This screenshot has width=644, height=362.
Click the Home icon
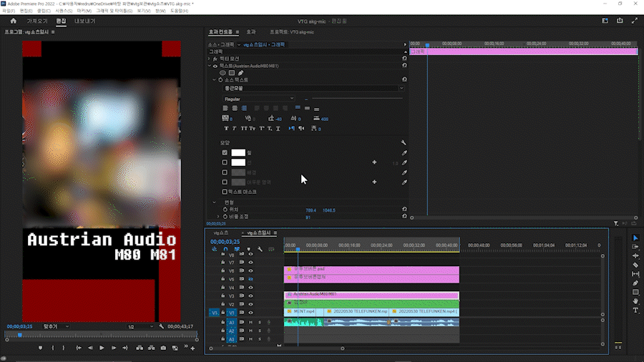(x=14, y=21)
